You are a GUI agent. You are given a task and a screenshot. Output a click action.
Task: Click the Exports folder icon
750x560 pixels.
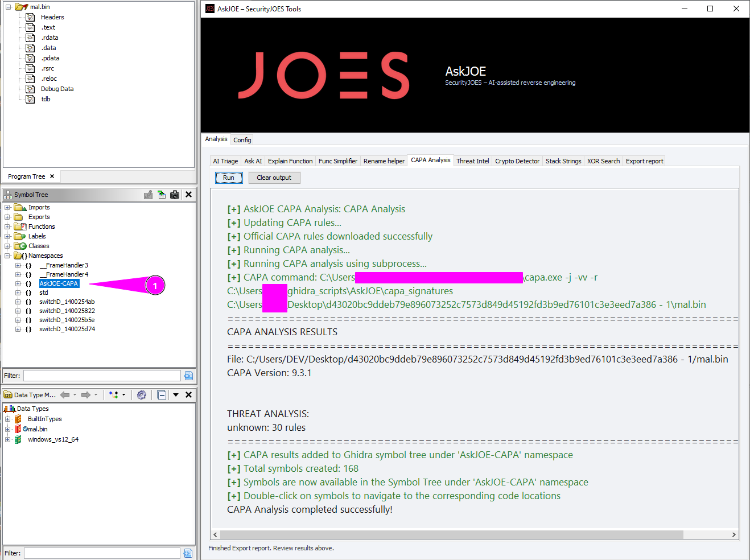point(19,217)
